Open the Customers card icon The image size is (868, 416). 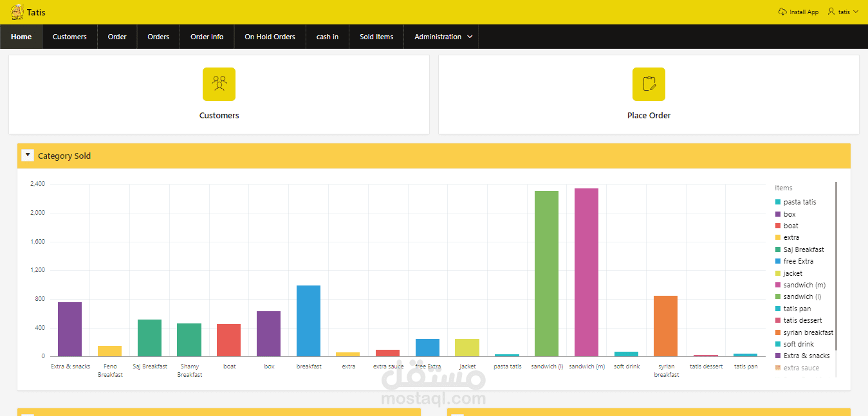coord(219,84)
